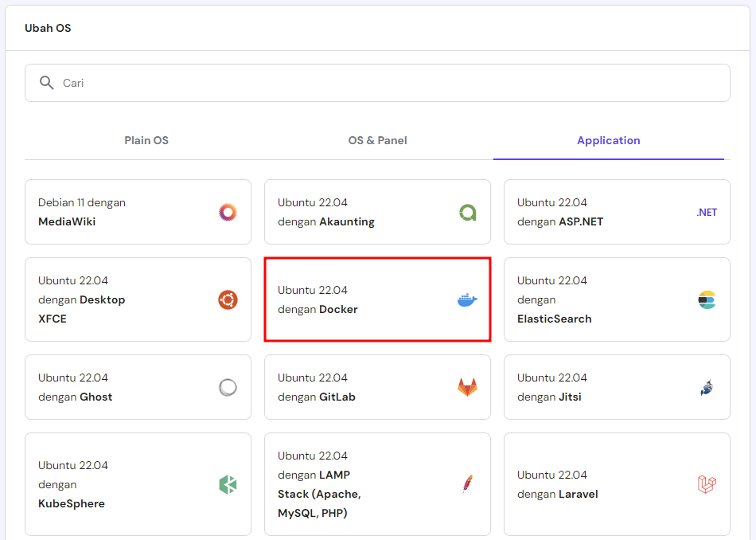Open the Ubuntu 22.04 dengan KubeSphere card
Screen dimensions: 756x540
pyautogui.click(x=138, y=484)
